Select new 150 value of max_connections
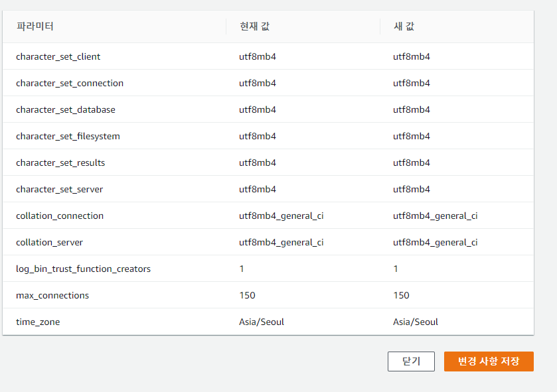 (x=401, y=296)
